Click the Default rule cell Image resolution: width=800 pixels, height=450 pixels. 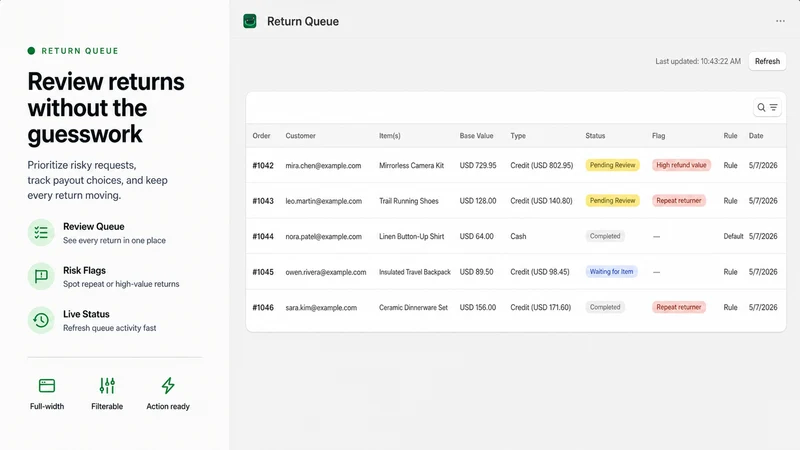point(733,236)
